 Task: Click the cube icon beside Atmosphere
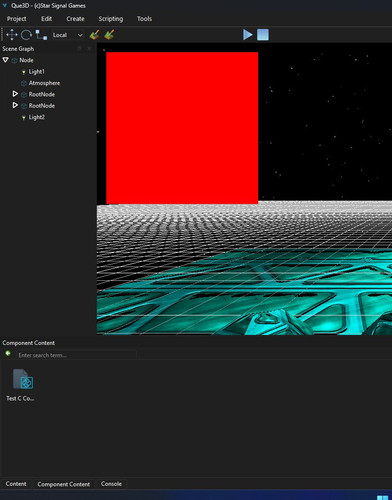(x=24, y=83)
